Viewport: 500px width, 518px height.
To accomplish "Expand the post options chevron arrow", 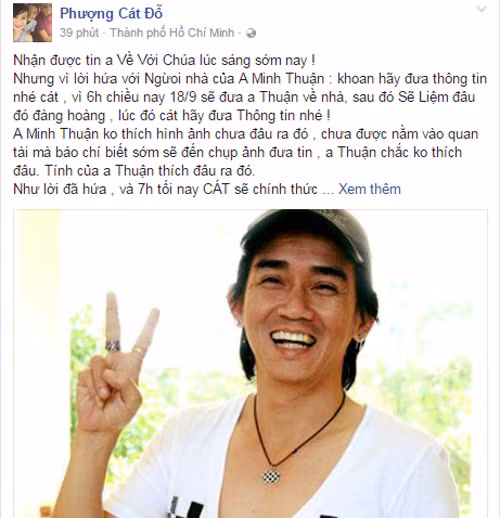I will (481, 9).
